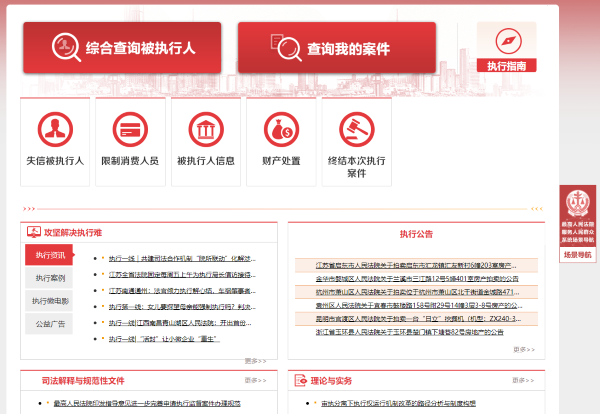Open the 袁州区人民法院 notice

419,305
